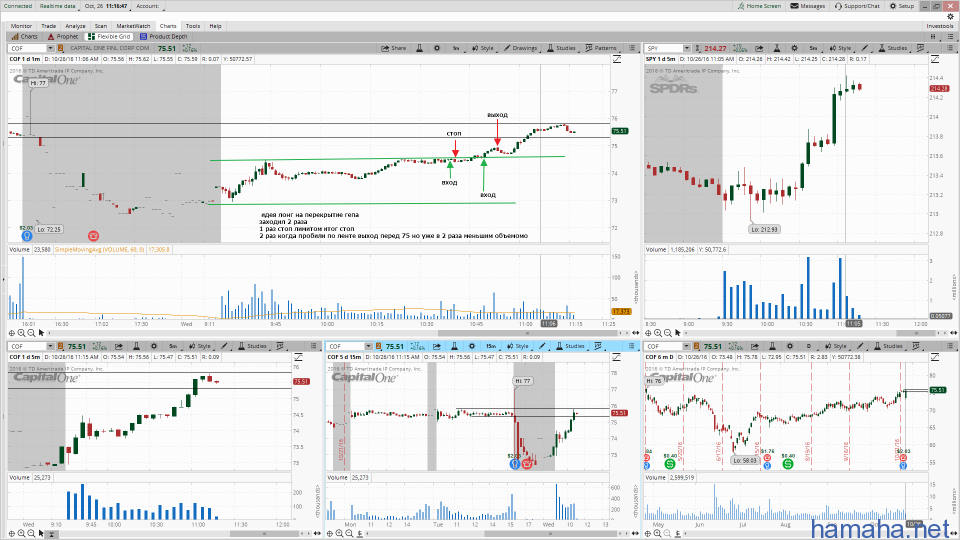Click the Investools button
The height and width of the screenshot is (540, 960).
pos(939,26)
